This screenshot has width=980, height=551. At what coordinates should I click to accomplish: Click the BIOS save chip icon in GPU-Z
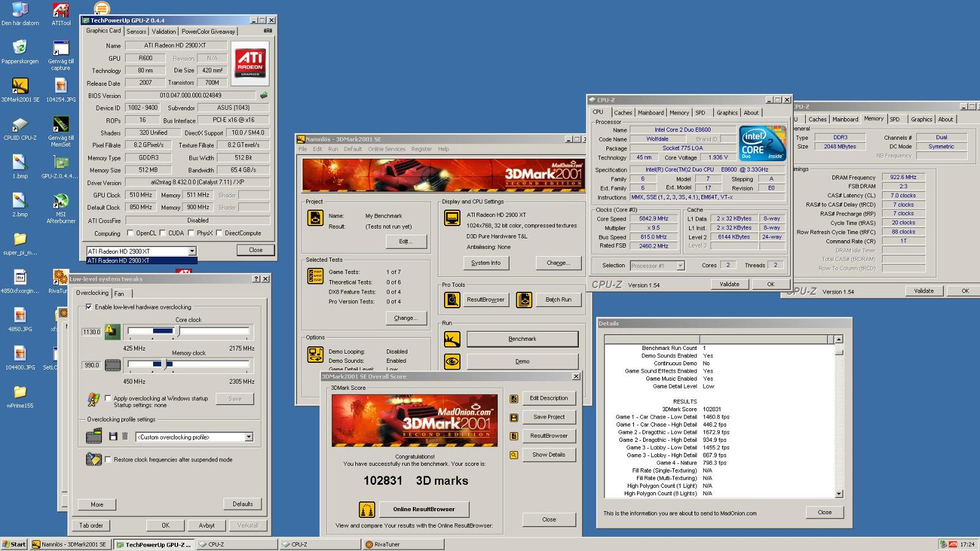click(x=264, y=95)
